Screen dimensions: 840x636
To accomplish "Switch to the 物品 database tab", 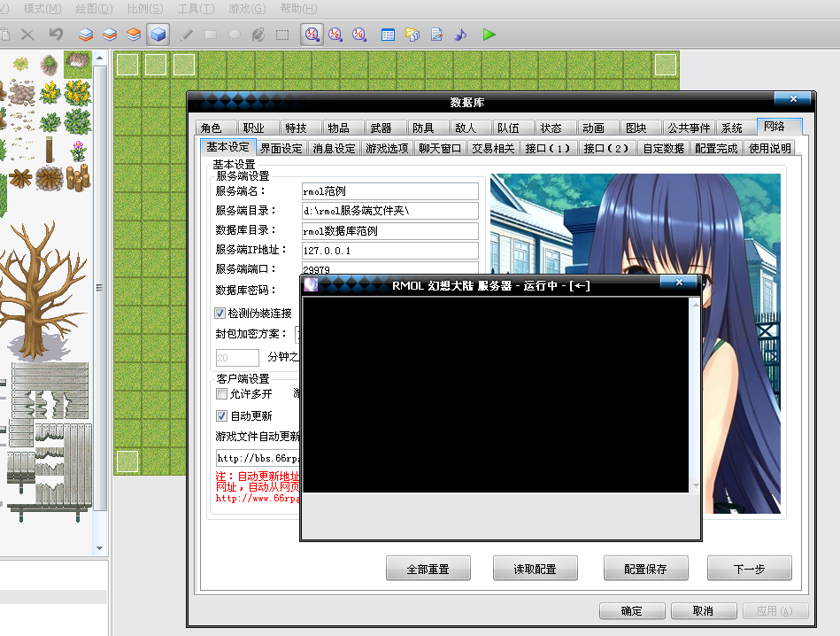I will point(343,128).
